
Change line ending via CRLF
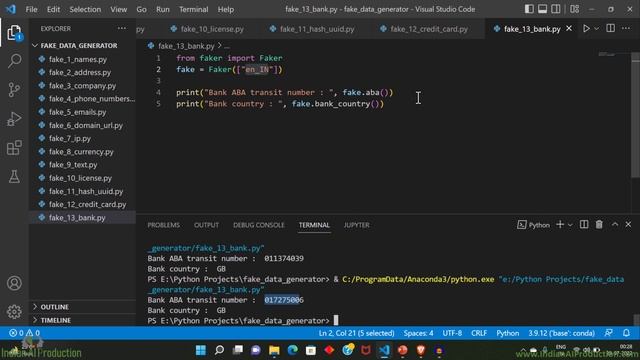tap(479, 333)
